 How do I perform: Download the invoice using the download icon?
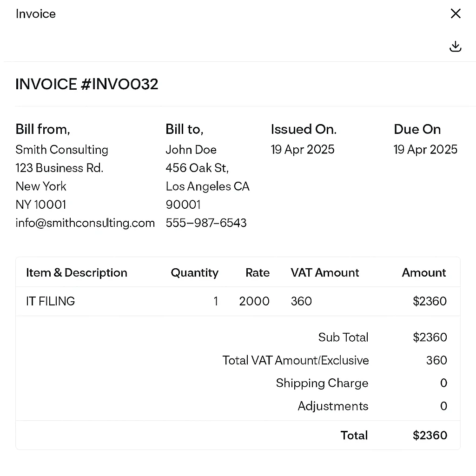point(456,46)
